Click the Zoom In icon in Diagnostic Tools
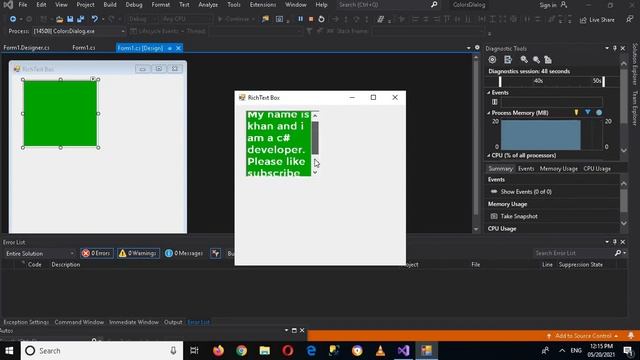The width and height of the screenshot is (640, 360). click(524, 60)
